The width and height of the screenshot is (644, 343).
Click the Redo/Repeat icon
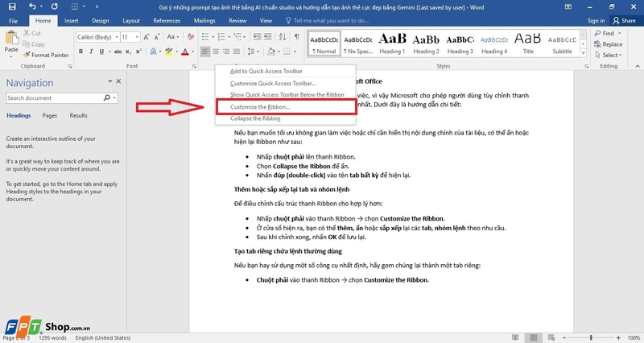click(54, 6)
